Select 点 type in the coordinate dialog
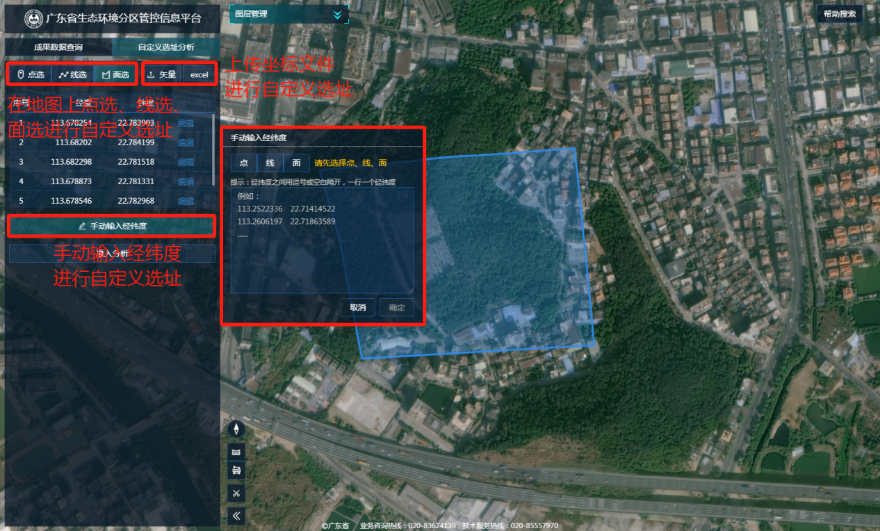 pyautogui.click(x=243, y=163)
